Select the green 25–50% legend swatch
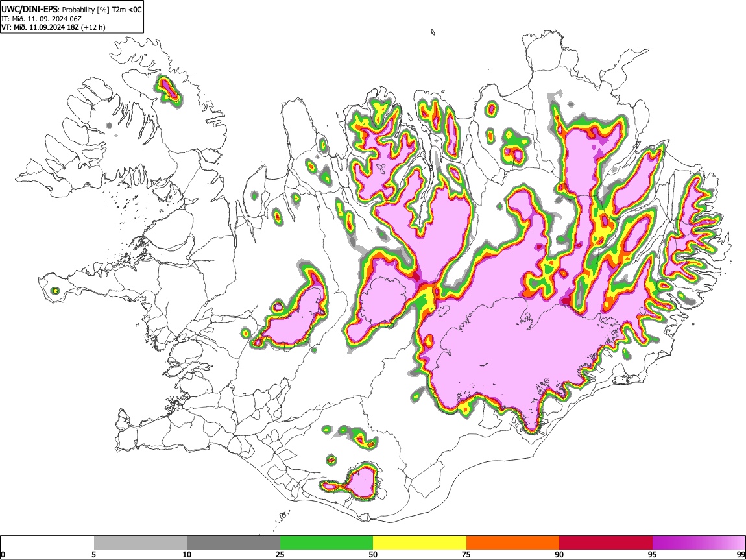This screenshot has height=560, width=746. (326, 543)
